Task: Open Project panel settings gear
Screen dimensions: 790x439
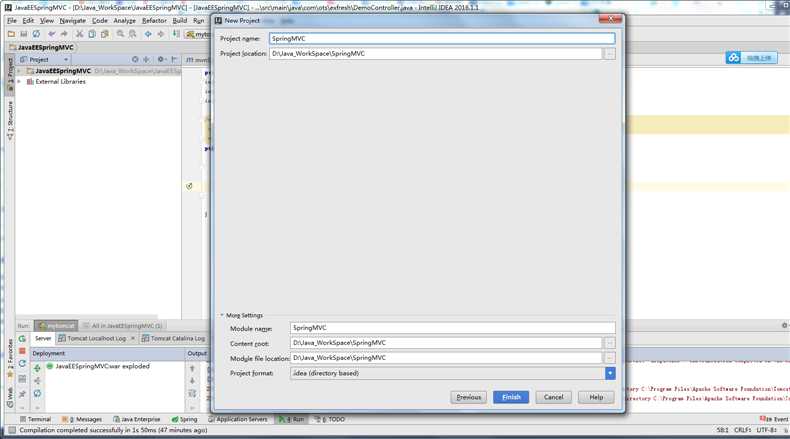Action: click(x=161, y=59)
